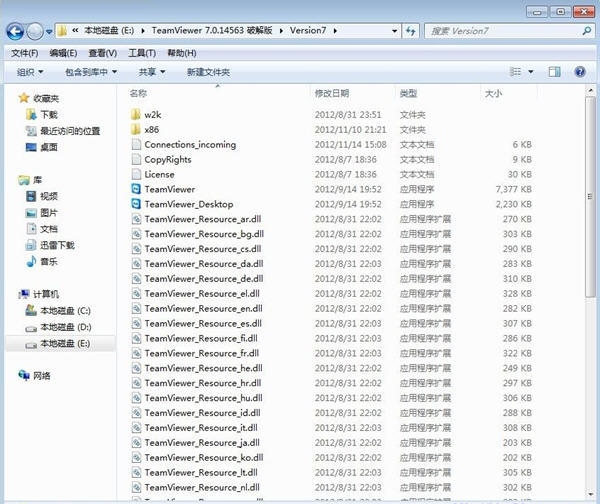Select the TeamViewer_Resource_el.dll file icon
The height and width of the screenshot is (504, 600).
coord(136,294)
